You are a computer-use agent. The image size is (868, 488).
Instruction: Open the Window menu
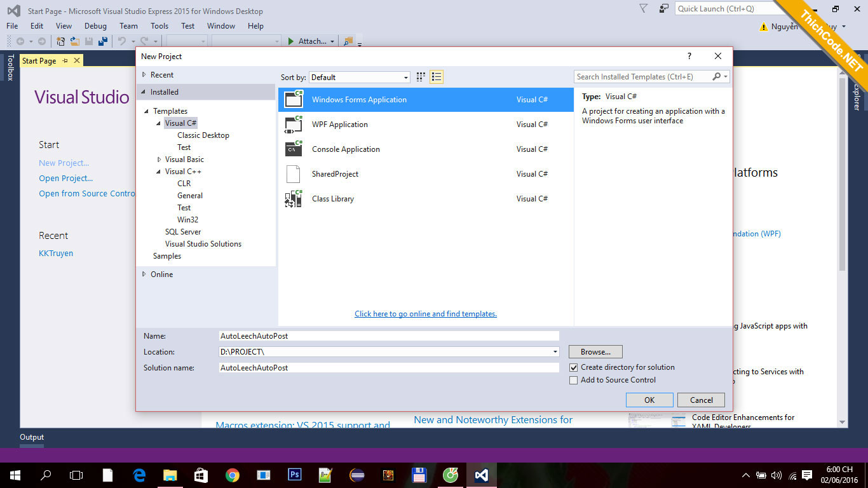point(221,26)
